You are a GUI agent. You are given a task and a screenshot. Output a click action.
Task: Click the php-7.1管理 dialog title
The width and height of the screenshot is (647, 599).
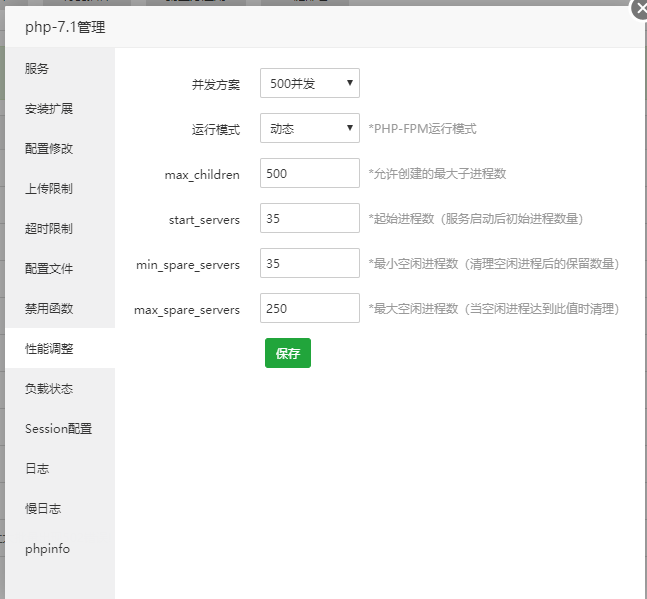65,28
